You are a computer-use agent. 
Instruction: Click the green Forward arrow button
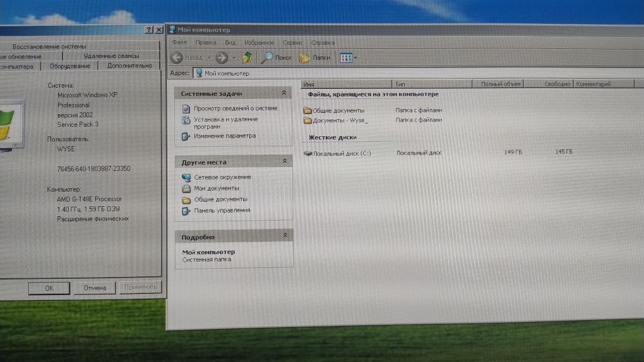coord(222,57)
